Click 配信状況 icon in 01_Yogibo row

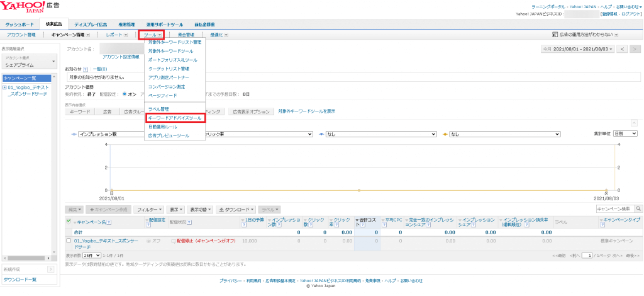(174, 241)
